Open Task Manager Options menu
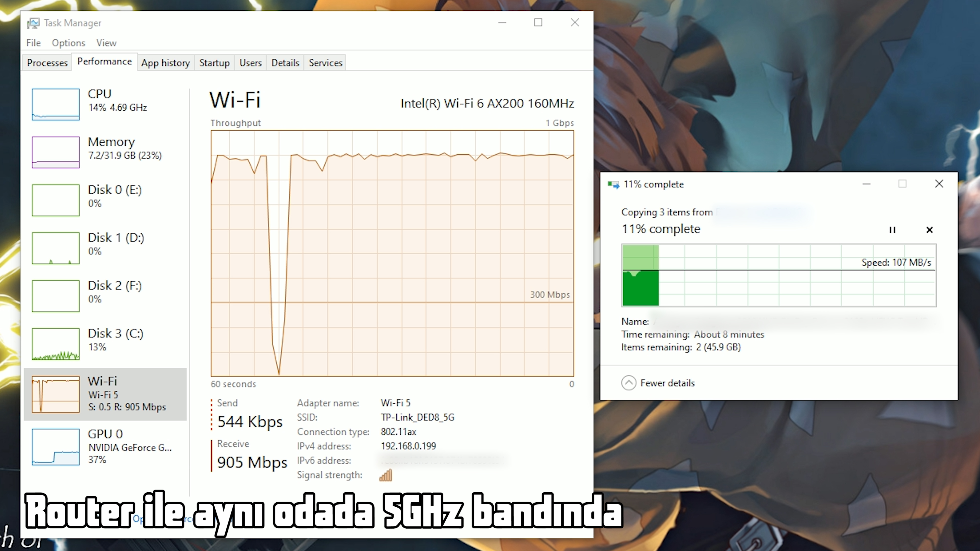Viewport: 980px width, 551px height. pyautogui.click(x=67, y=42)
